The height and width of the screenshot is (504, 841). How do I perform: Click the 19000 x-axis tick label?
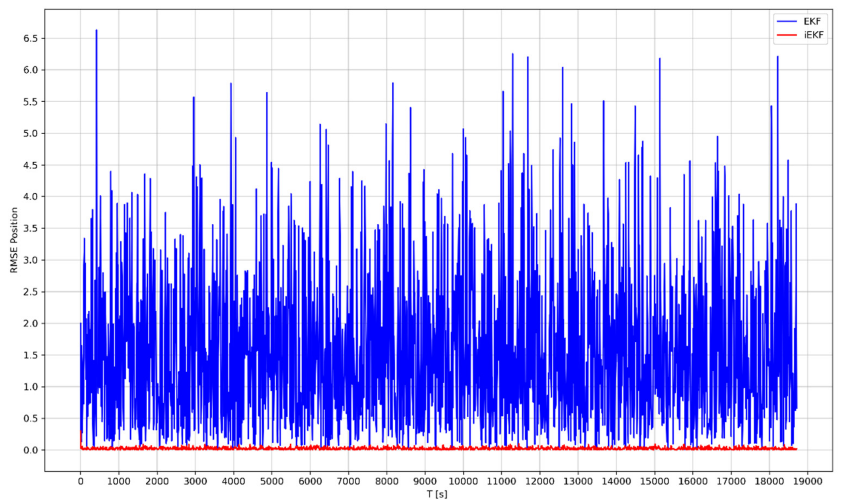[807, 481]
